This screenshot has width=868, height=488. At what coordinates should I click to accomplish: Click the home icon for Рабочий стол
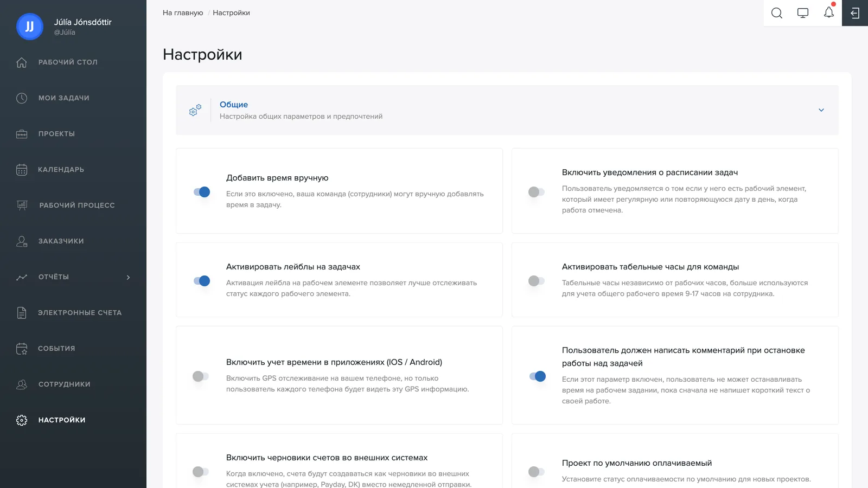22,62
